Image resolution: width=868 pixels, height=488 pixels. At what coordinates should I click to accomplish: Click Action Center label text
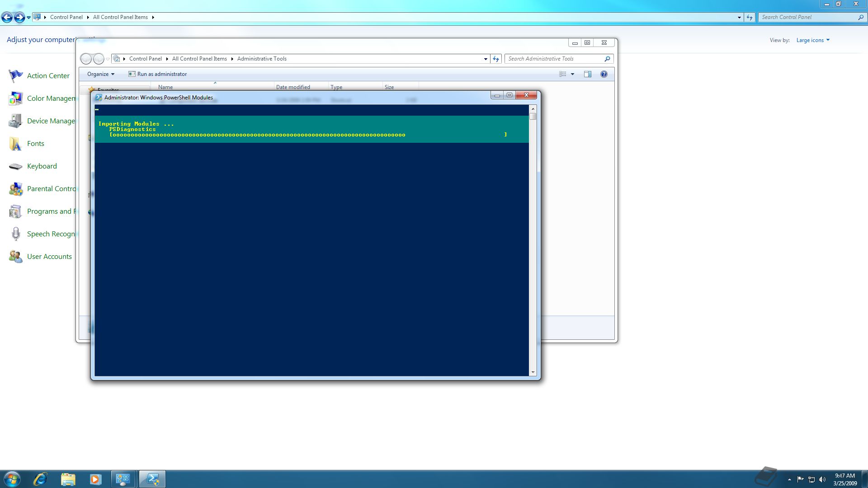click(48, 76)
